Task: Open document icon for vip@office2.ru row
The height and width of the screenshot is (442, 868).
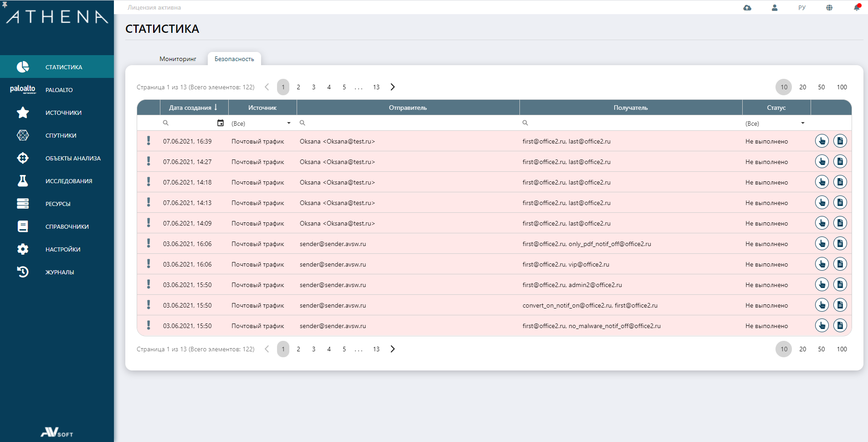Action: [x=840, y=264]
